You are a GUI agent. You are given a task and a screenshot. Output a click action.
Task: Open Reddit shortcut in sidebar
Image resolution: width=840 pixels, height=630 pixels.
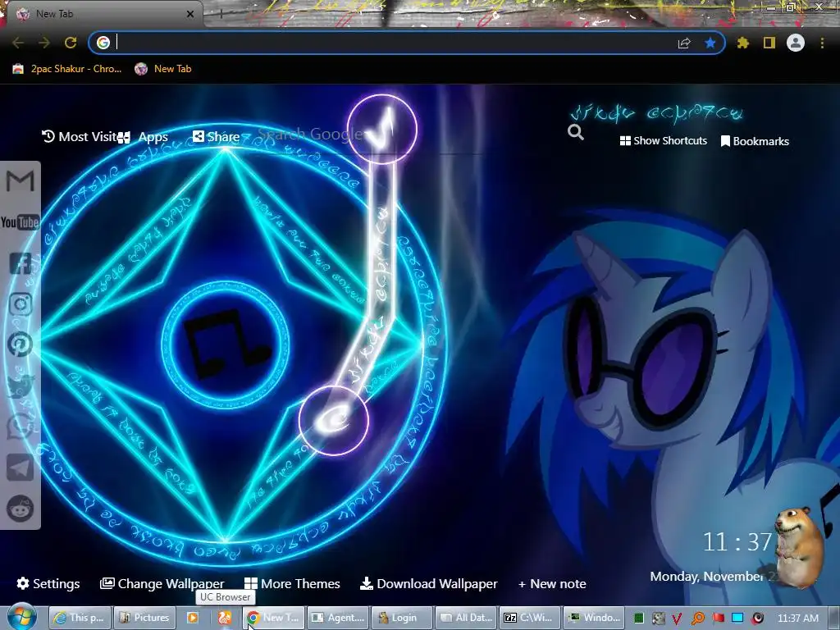[x=20, y=509]
